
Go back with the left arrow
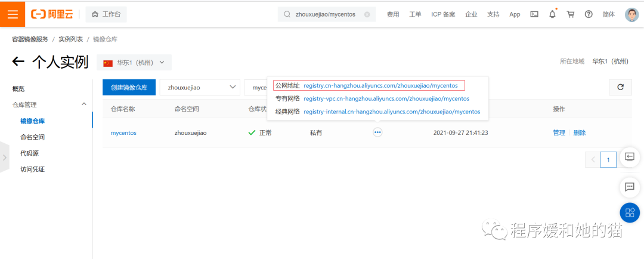18,62
